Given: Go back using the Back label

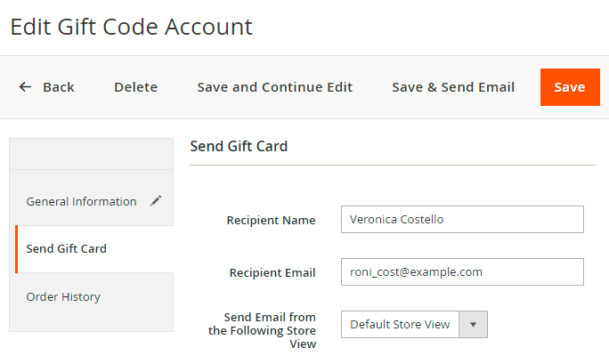Looking at the screenshot, I should [59, 87].
